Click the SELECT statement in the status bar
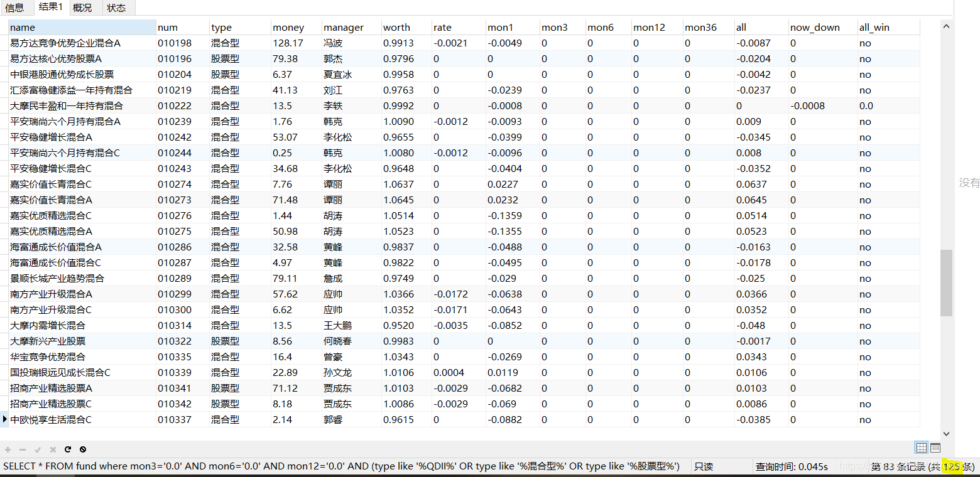The height and width of the screenshot is (477, 980). (342, 466)
